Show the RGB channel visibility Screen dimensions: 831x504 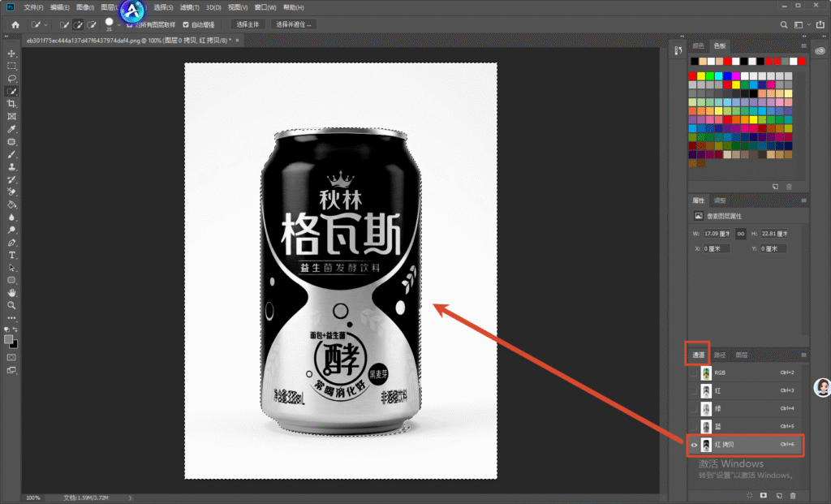tap(694, 373)
